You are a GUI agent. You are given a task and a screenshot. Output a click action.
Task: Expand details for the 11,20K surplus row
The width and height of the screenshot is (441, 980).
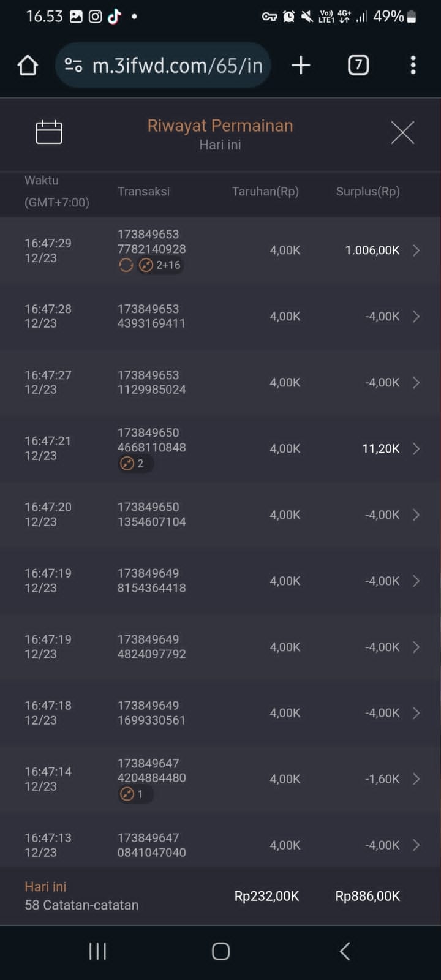coord(417,449)
